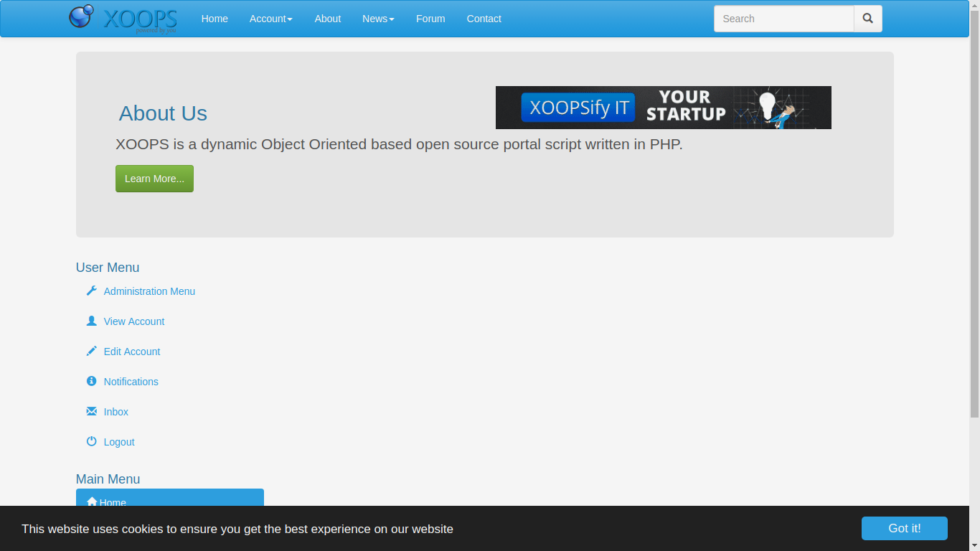Click the power icon beside Logout
The height and width of the screenshot is (551, 980).
click(91, 441)
